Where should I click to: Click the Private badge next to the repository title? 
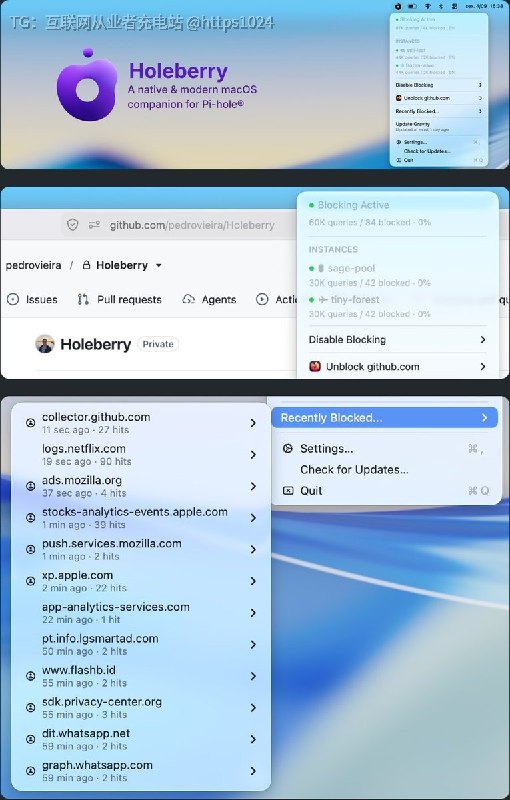tap(158, 344)
